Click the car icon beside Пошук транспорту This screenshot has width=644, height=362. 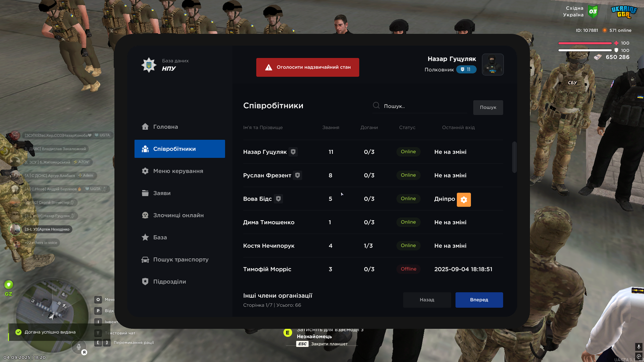(x=145, y=259)
